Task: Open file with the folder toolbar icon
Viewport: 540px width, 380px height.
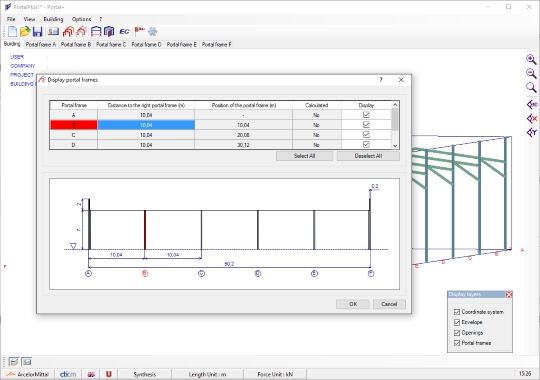Action: tap(25, 32)
